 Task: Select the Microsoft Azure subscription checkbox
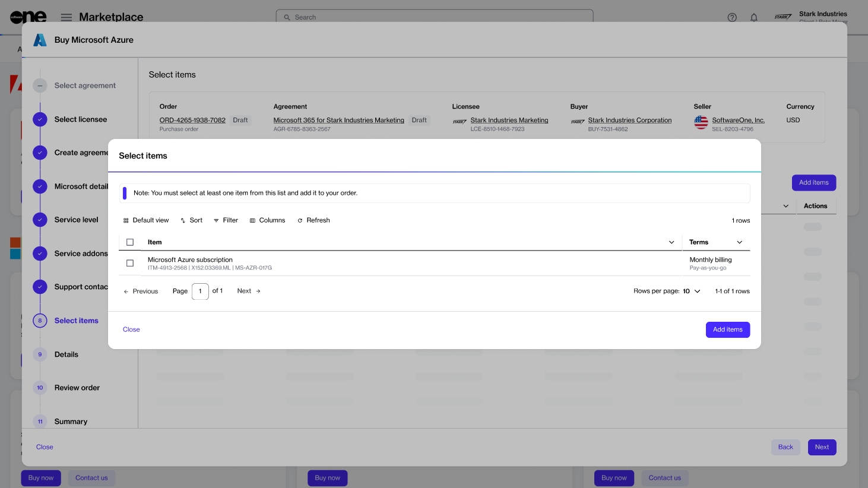(130, 263)
